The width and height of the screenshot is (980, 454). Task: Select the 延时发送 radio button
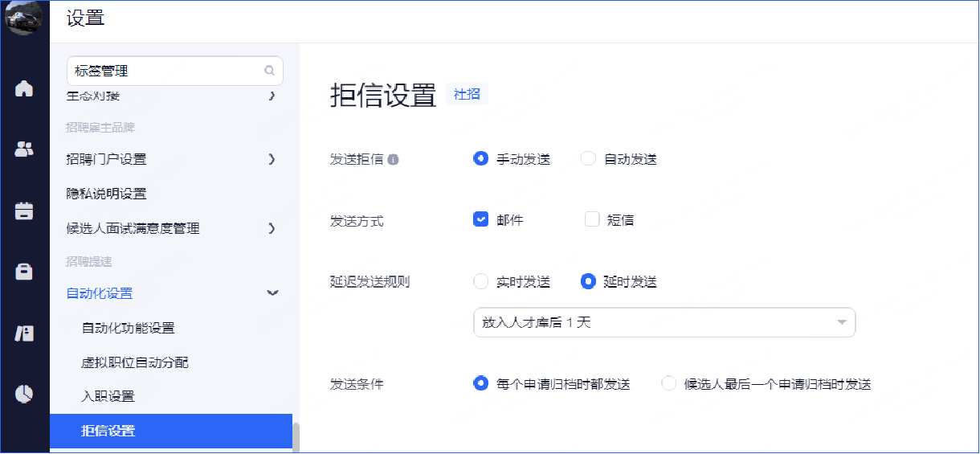point(588,282)
